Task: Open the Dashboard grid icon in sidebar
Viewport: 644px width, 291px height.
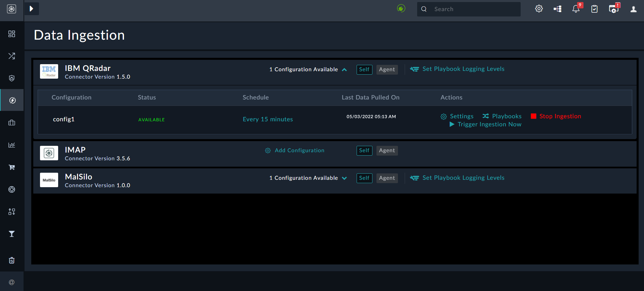Action: tap(12, 34)
